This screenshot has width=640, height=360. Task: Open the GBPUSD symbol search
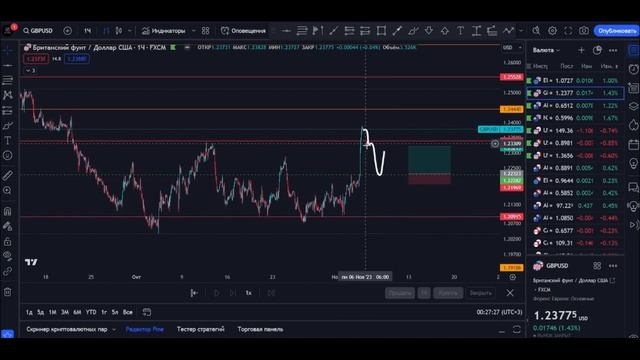click(38, 31)
